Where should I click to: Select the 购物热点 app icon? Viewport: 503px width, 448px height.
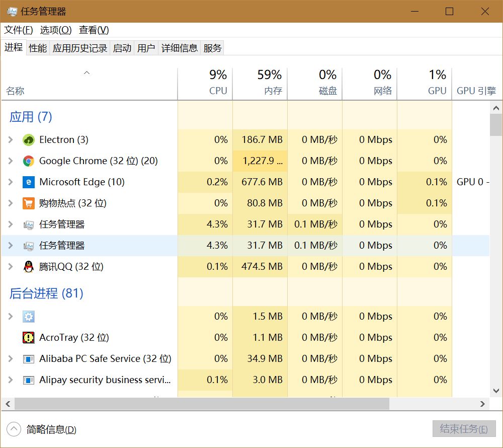[x=28, y=203]
